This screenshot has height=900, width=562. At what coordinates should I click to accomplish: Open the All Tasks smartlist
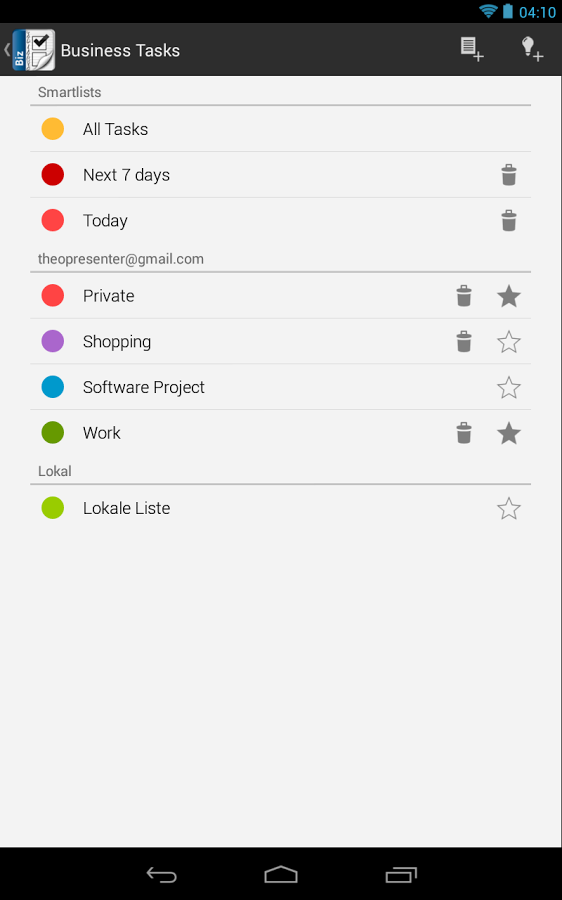tap(280, 129)
